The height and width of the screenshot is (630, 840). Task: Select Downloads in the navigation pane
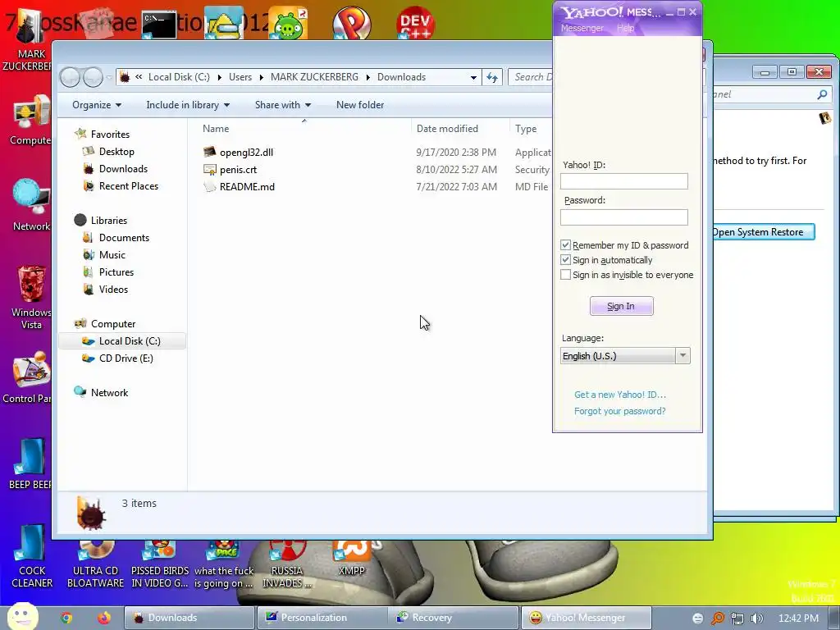click(x=123, y=169)
